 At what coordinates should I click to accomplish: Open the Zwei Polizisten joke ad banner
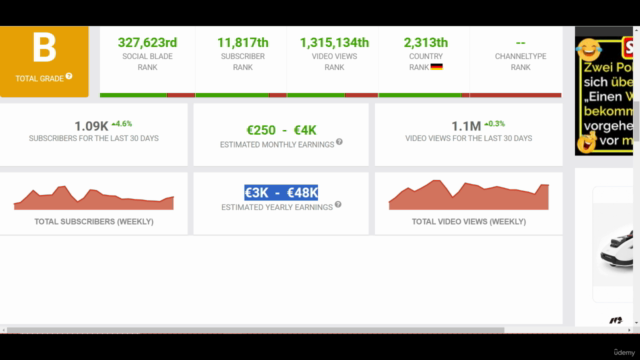[604, 96]
